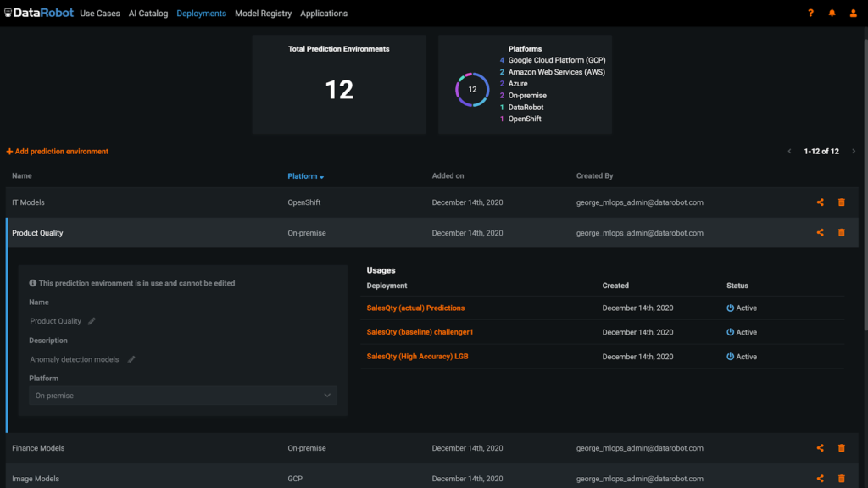868x488 pixels.
Task: Go to next page arrow
Action: (853, 151)
